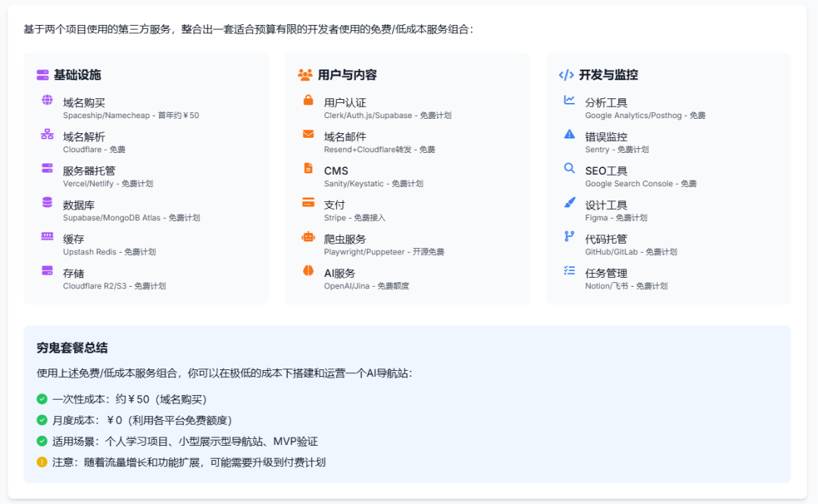Click the paintbrush icon for 设计工具

569,202
